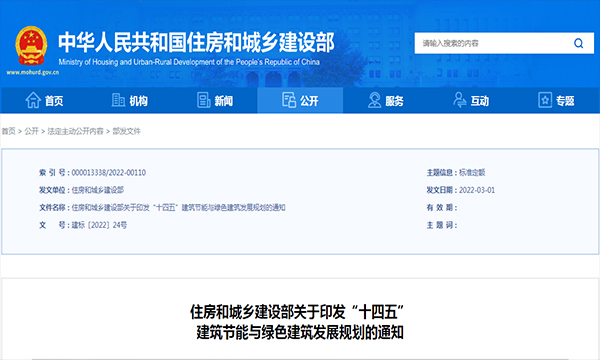Open the 首页 nav label

point(54,101)
